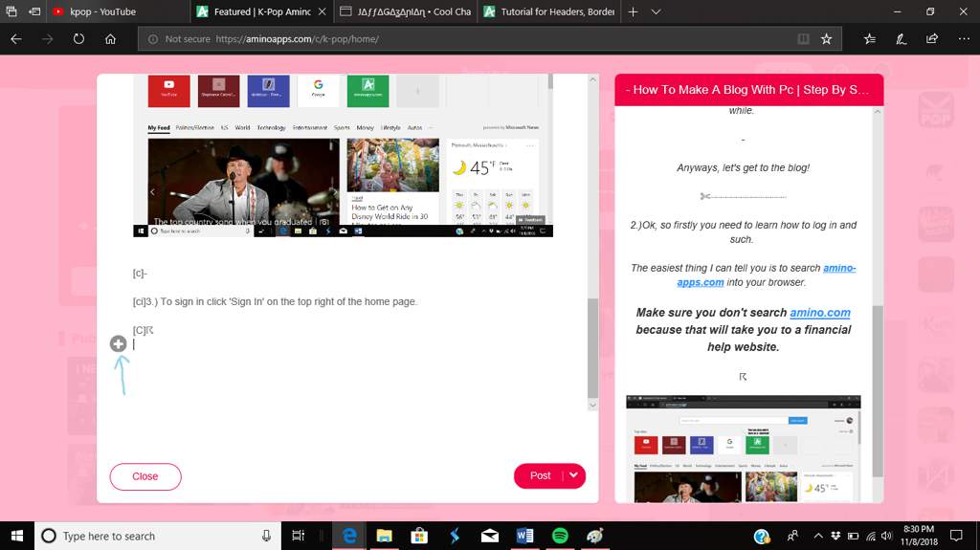Toggle favorite star for this page
The image size is (980, 550).
tap(826, 39)
